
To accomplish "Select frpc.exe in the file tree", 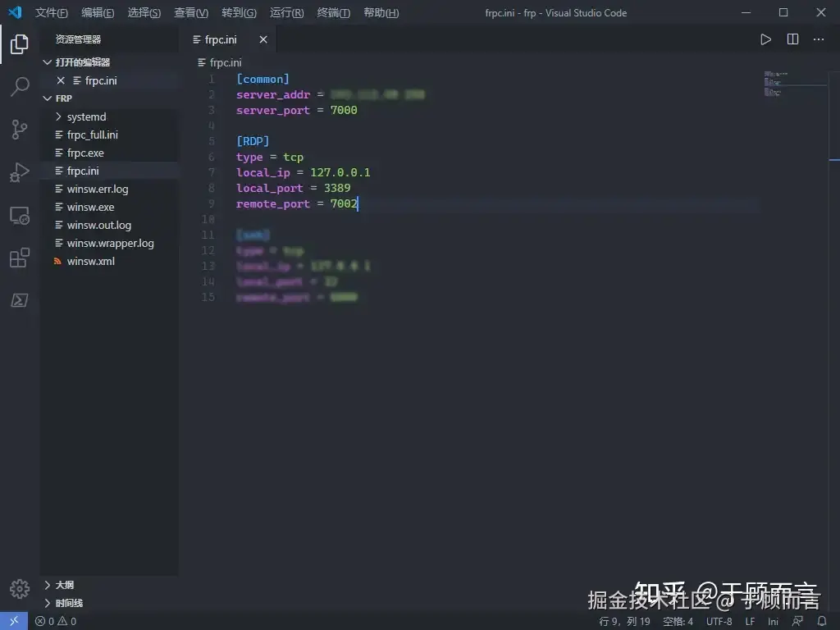I will click(109, 153).
